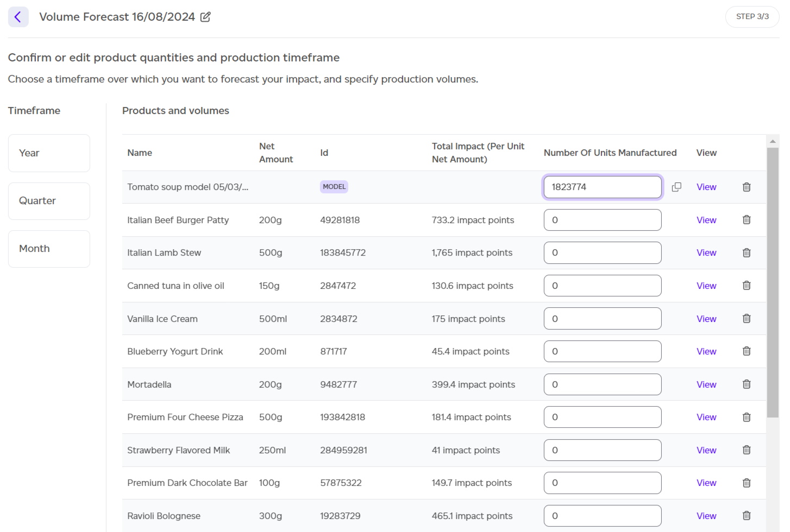Select the Year timeframe option
Viewport: 790px width, 532px height.
[x=49, y=153]
